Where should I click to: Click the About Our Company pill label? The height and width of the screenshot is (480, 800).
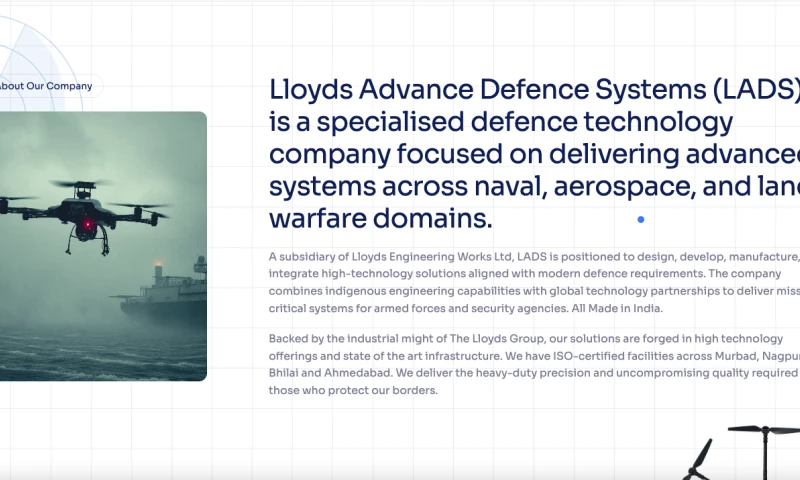(46, 86)
